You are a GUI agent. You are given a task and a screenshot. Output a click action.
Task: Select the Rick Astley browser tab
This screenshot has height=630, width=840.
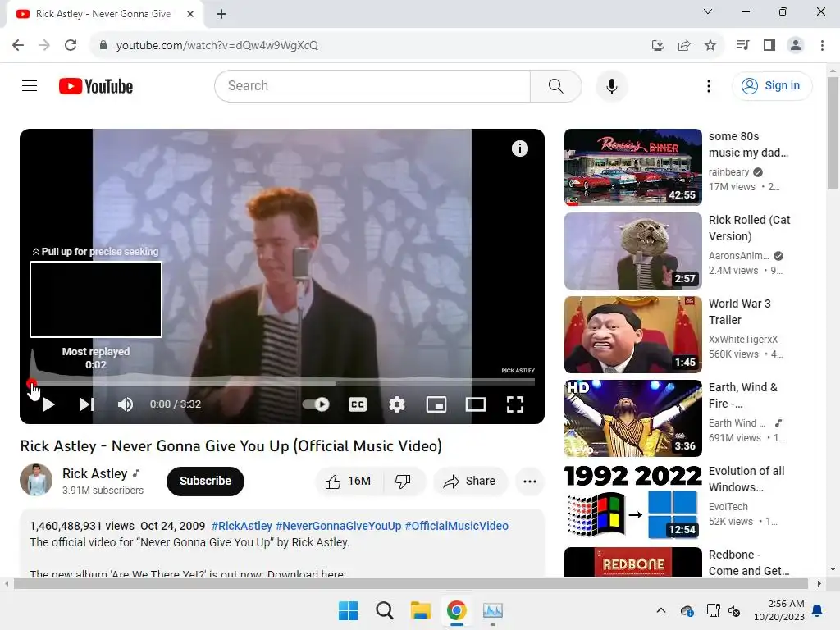click(x=103, y=14)
